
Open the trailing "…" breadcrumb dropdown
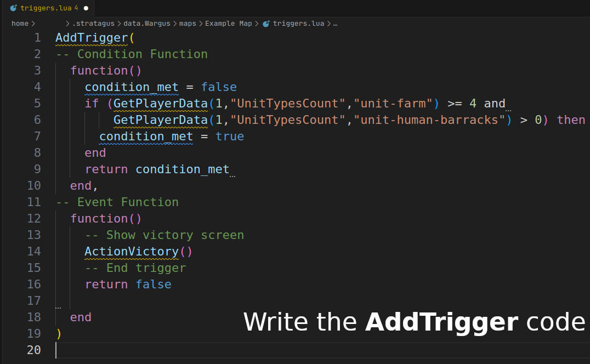(335, 24)
